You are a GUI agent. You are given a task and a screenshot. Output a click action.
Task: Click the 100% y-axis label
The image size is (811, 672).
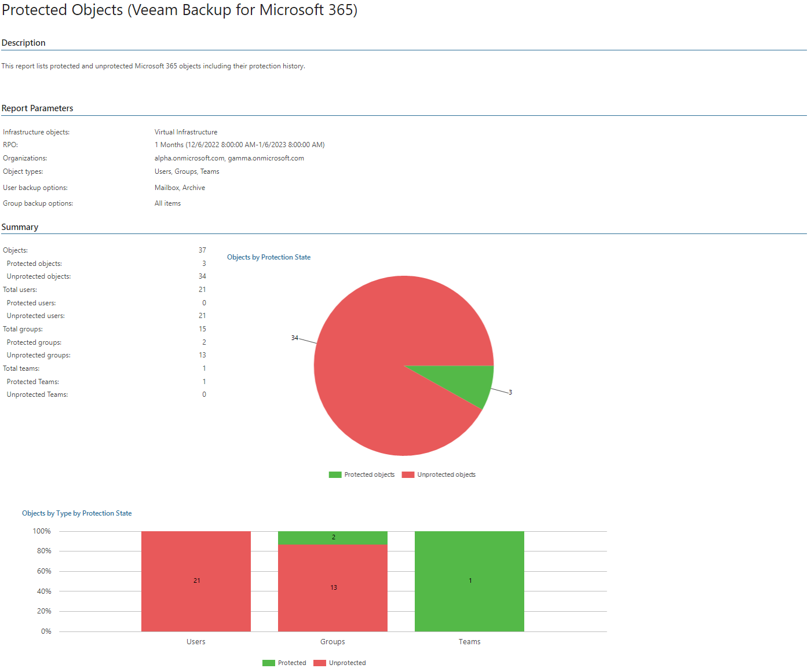tap(42, 531)
